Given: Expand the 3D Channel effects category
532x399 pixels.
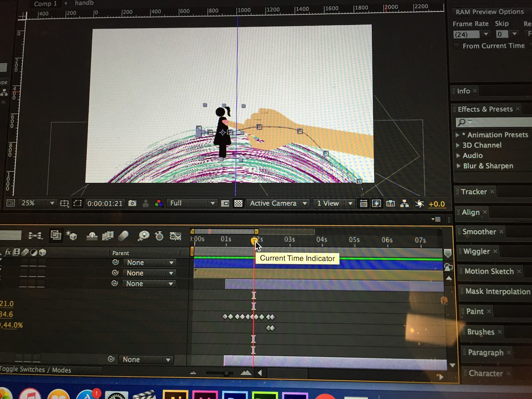Looking at the screenshot, I should coord(458,145).
